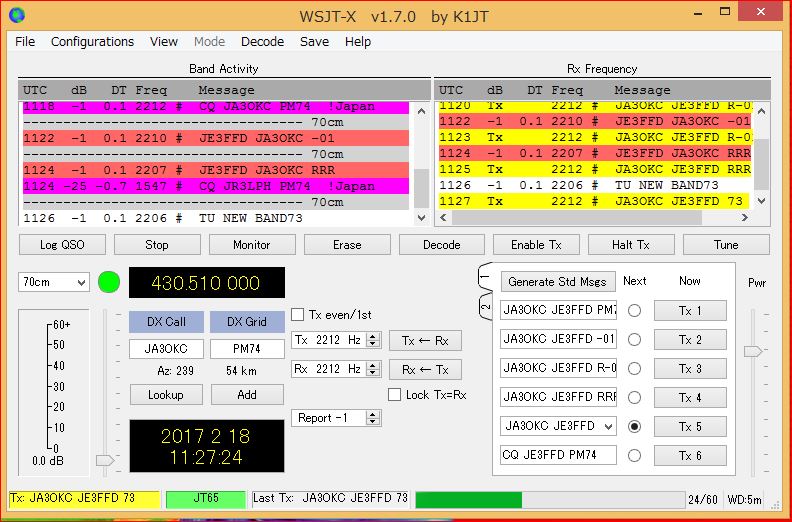Open the Configurations menu
The width and height of the screenshot is (792, 522).
coord(92,42)
